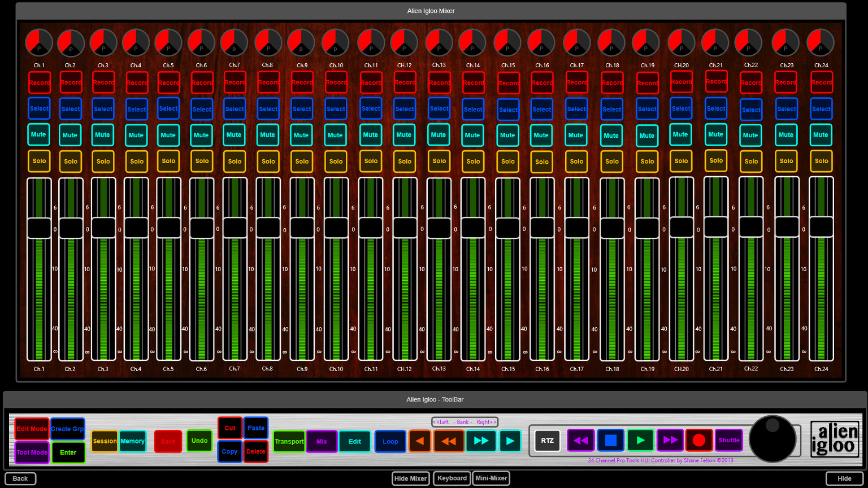Click pan knob above Ch.13

coord(439,43)
